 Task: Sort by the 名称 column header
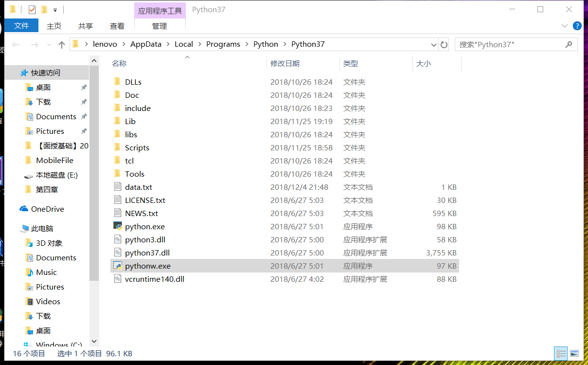coord(119,63)
